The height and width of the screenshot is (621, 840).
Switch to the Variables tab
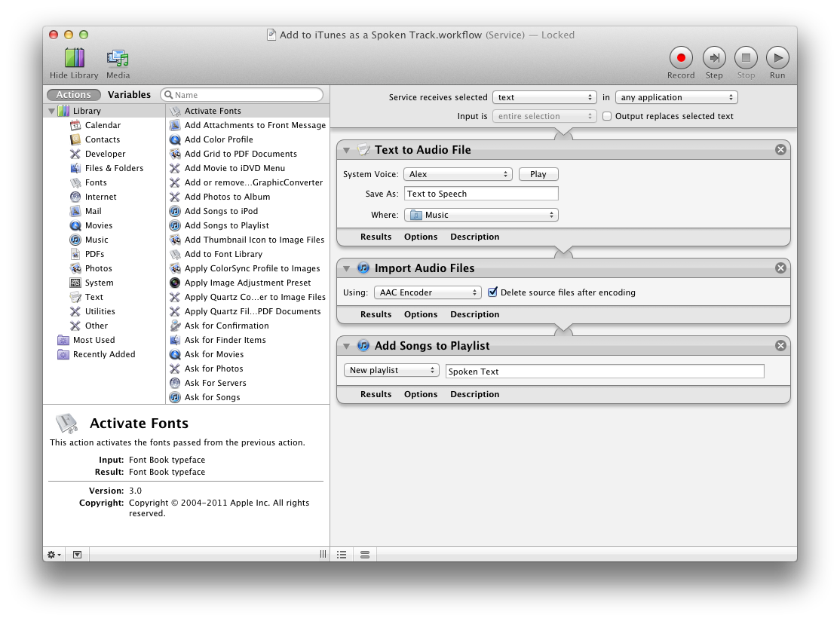pyautogui.click(x=129, y=95)
